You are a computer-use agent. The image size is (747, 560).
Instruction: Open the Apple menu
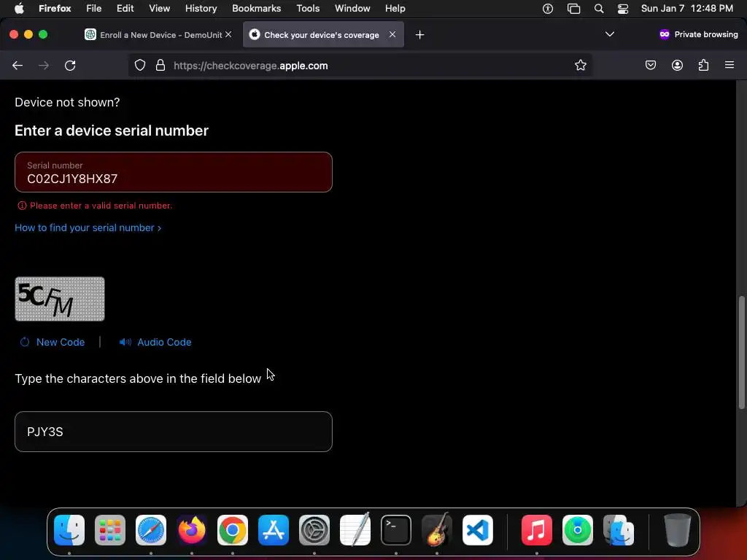coord(19,8)
